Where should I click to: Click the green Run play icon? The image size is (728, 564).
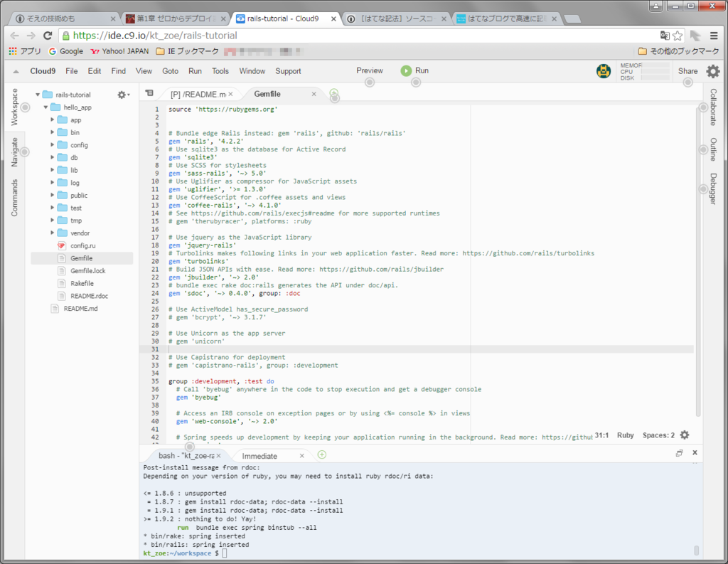(406, 70)
